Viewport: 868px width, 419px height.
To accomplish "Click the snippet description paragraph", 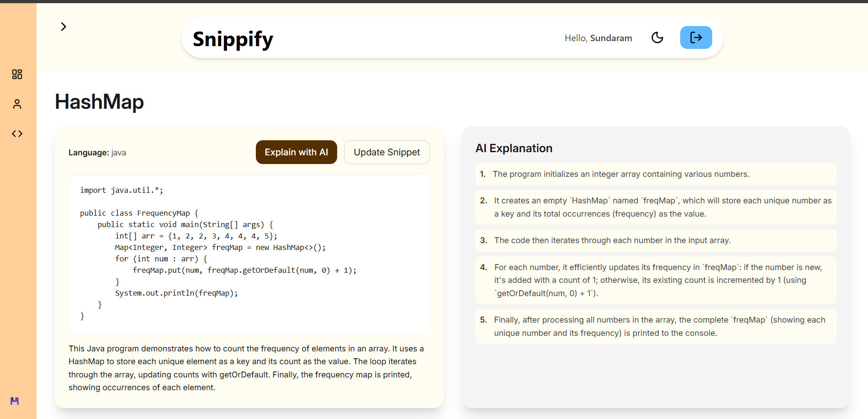I will [247, 368].
